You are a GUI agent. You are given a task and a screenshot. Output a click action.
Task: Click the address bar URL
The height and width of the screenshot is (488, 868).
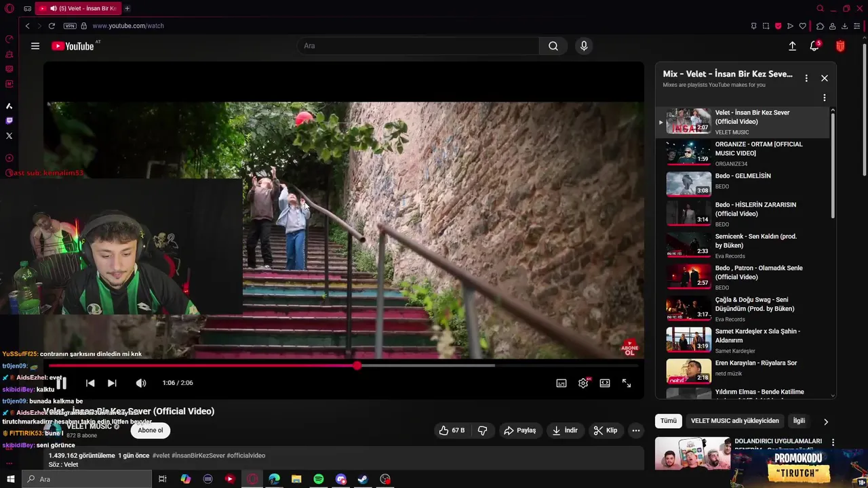point(128,26)
